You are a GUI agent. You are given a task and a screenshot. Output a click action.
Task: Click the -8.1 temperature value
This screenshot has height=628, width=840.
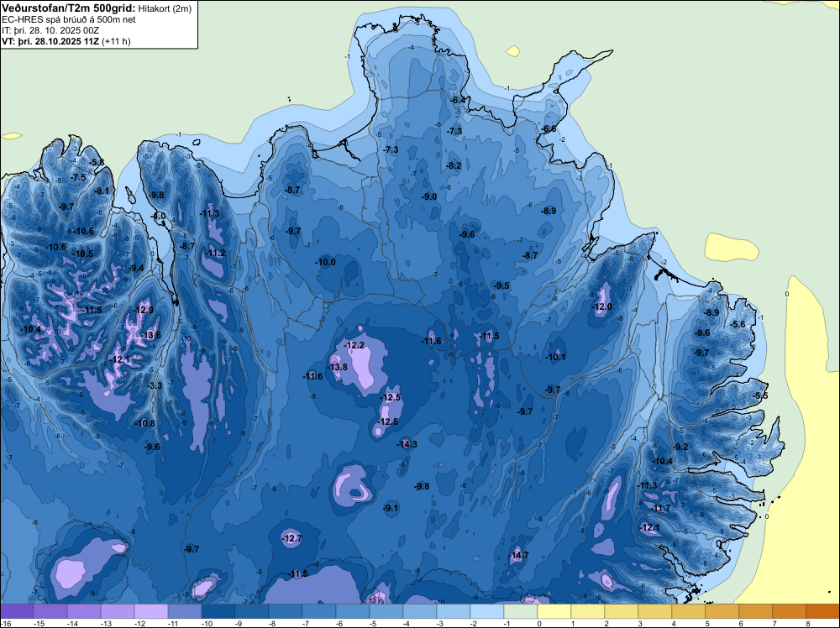click(x=102, y=191)
